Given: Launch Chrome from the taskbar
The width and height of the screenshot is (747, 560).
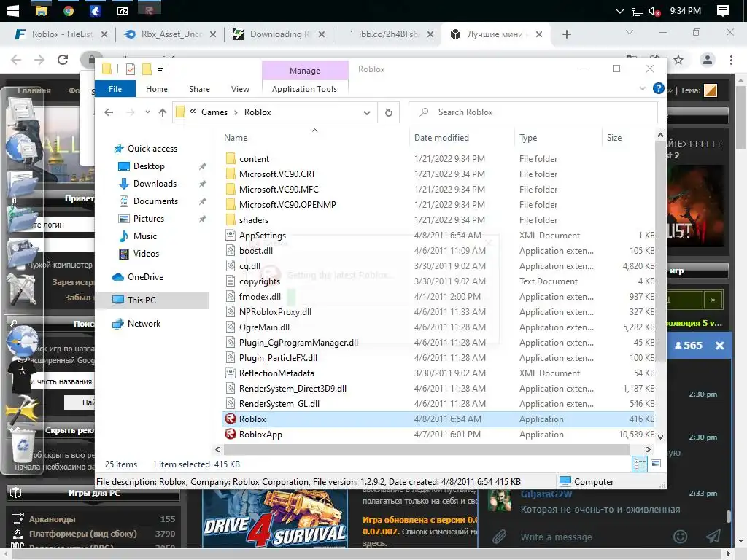Looking at the screenshot, I should point(69,10).
